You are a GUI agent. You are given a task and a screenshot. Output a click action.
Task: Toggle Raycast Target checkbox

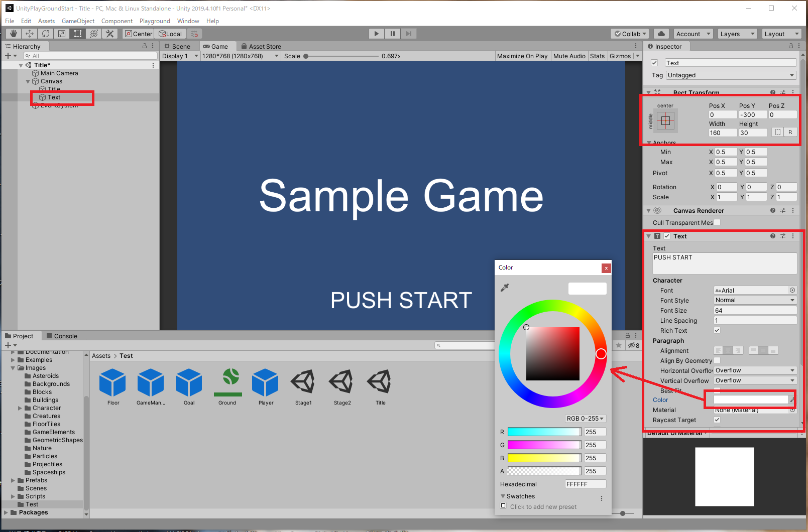717,420
